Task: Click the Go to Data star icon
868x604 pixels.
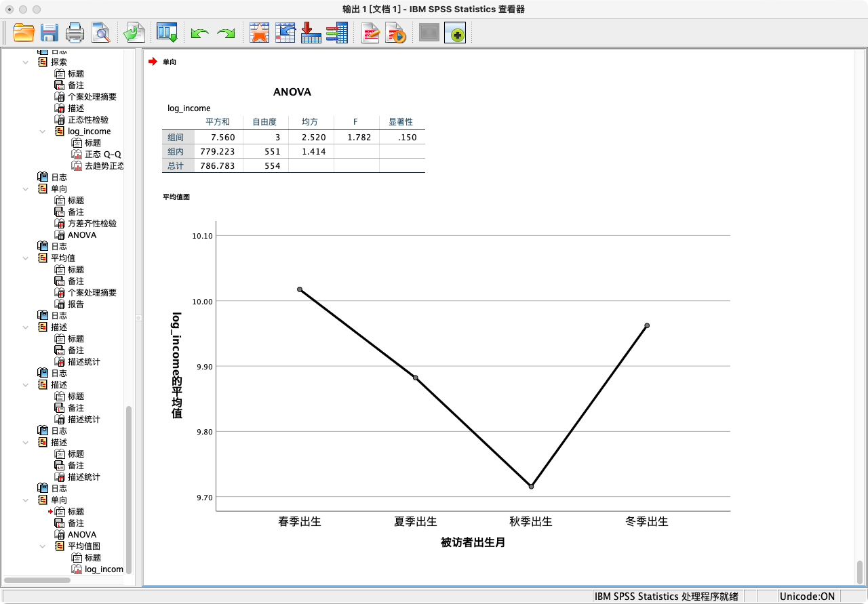Action: [259, 33]
